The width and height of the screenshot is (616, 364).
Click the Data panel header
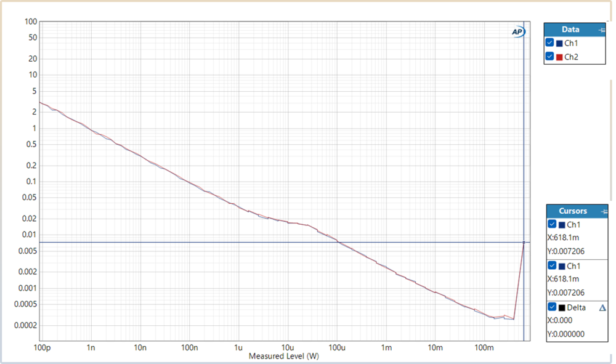(574, 30)
